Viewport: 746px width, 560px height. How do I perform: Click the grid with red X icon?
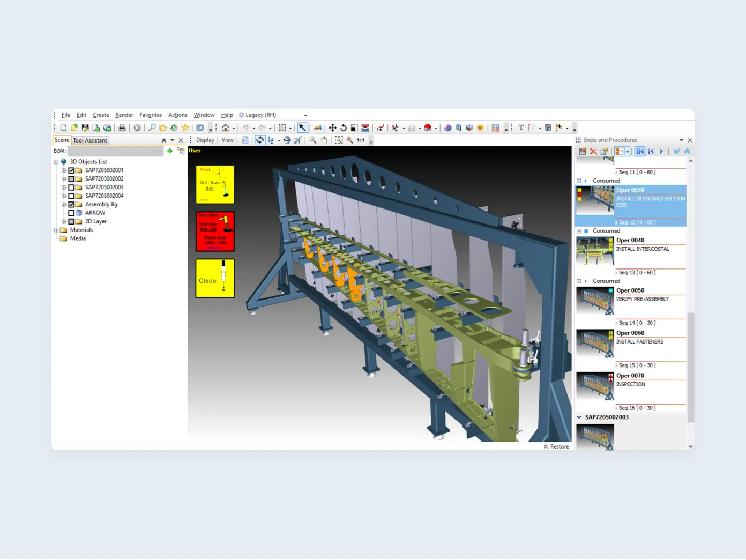pyautogui.click(x=496, y=128)
